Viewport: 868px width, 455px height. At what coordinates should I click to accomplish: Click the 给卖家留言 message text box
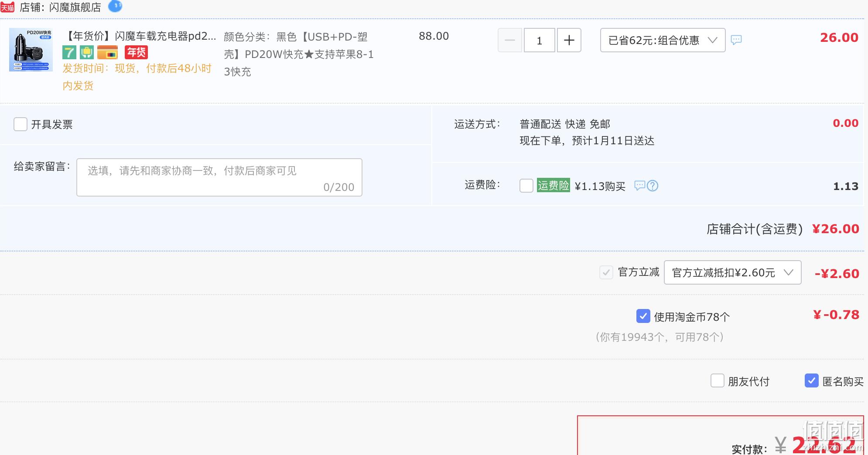[219, 177]
